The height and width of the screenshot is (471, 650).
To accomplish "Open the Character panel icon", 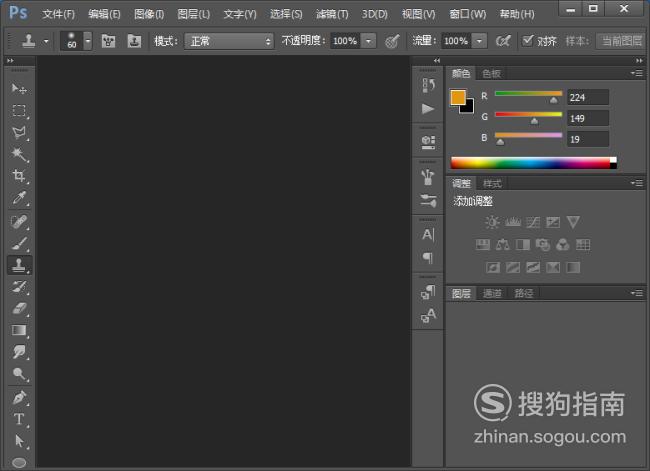I will tap(428, 235).
